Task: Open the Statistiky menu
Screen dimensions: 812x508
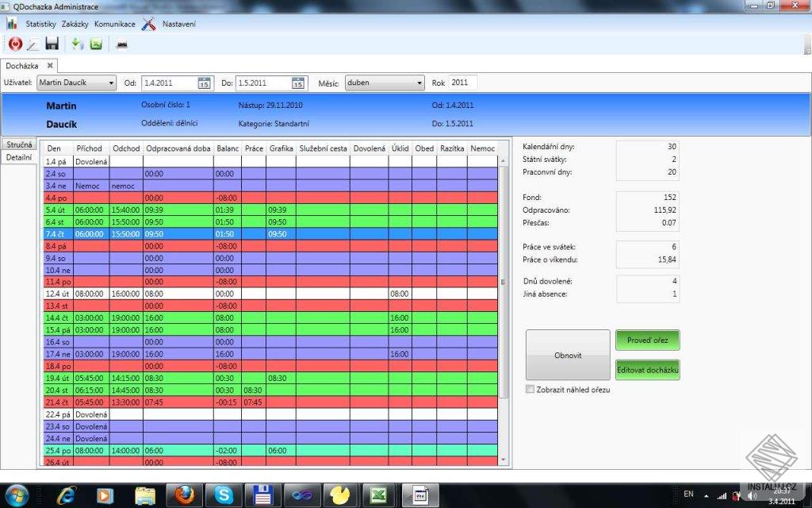Action: coord(40,24)
